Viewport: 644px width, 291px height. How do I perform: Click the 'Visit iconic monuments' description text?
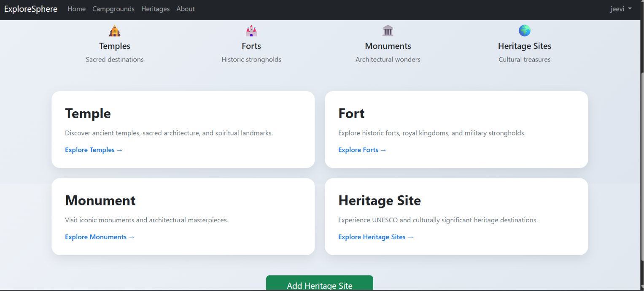coord(146,220)
